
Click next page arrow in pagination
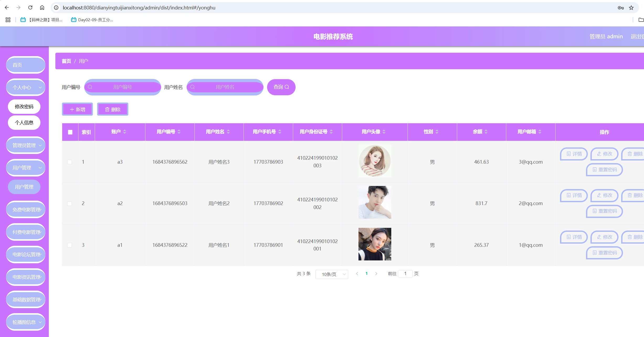(x=376, y=274)
